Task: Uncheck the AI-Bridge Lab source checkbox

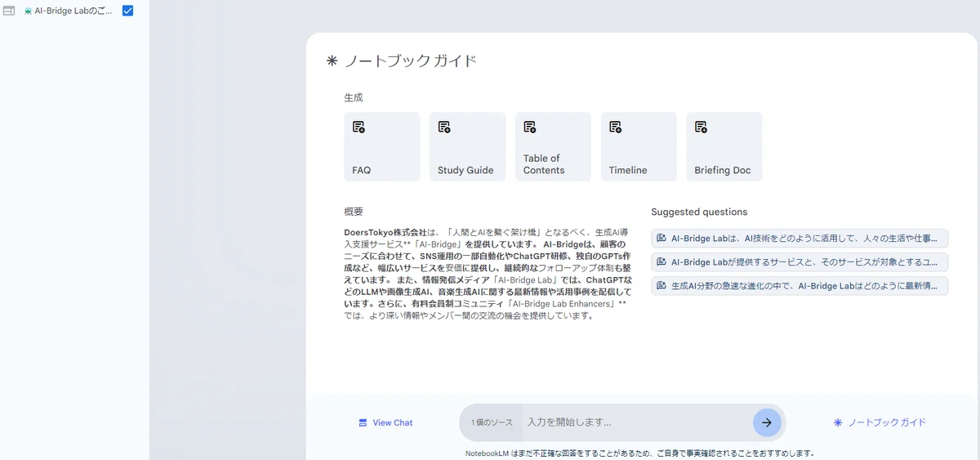Action: point(127,11)
